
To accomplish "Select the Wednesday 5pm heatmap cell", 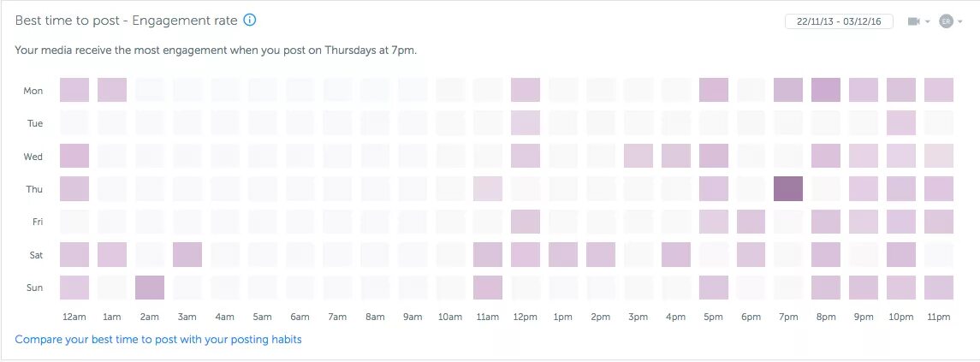I will coord(714,156).
